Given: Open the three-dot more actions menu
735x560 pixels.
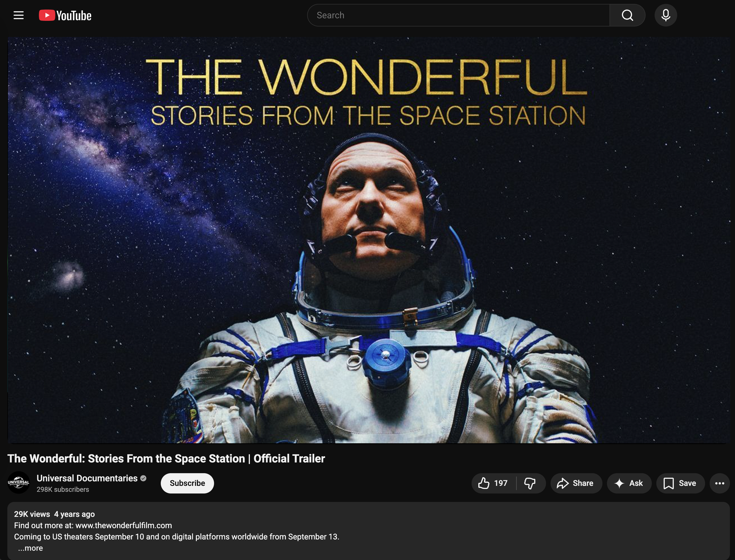Looking at the screenshot, I should coord(719,483).
